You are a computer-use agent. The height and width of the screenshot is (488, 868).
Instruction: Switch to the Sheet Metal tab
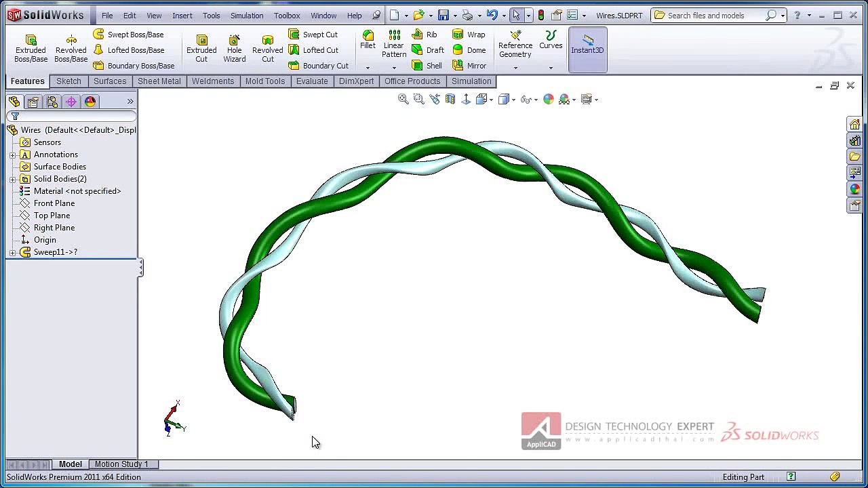click(159, 81)
